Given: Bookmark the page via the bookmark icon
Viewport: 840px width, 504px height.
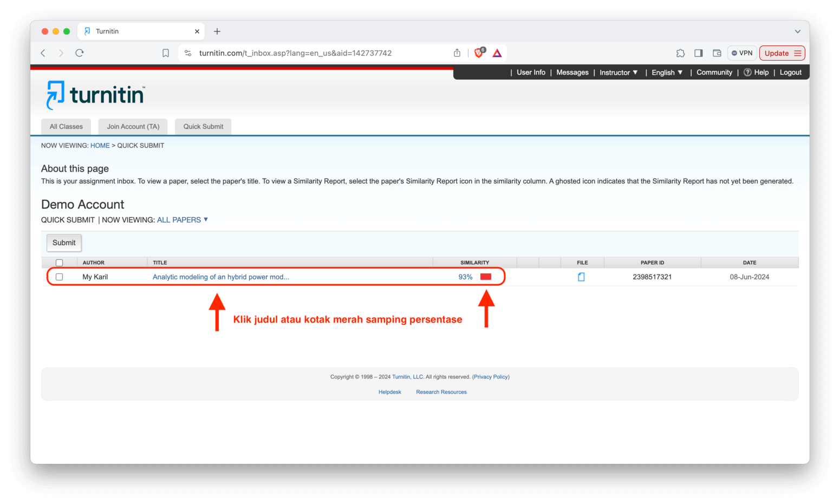Looking at the screenshot, I should pos(165,53).
